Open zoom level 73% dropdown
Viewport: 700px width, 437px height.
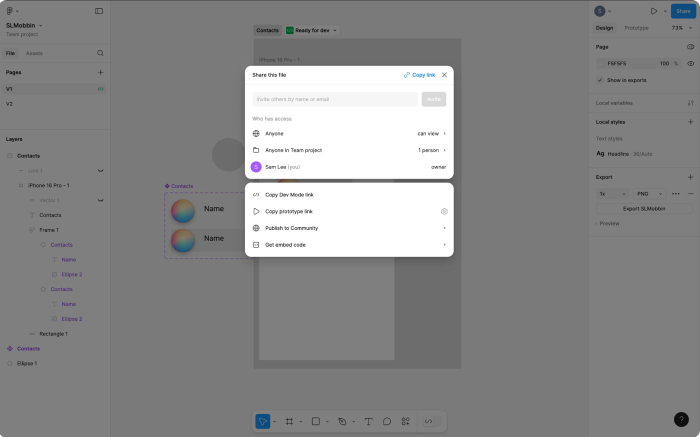click(x=682, y=28)
